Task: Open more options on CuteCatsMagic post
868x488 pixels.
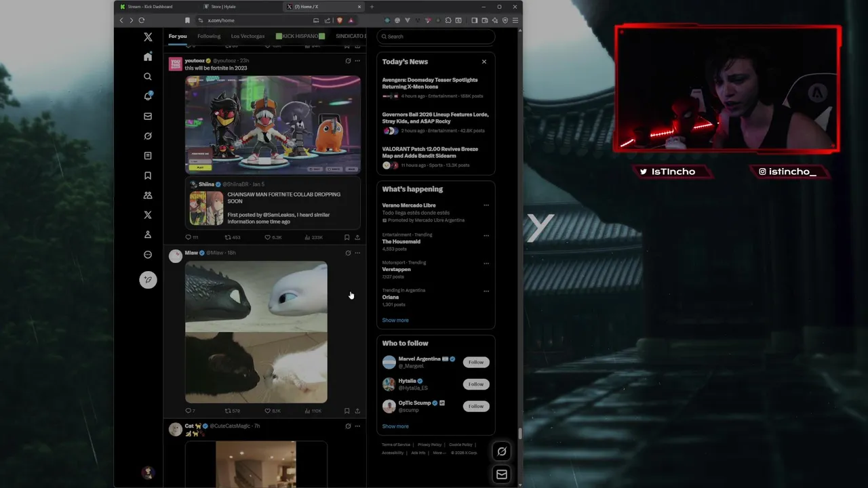Action: [357, 426]
